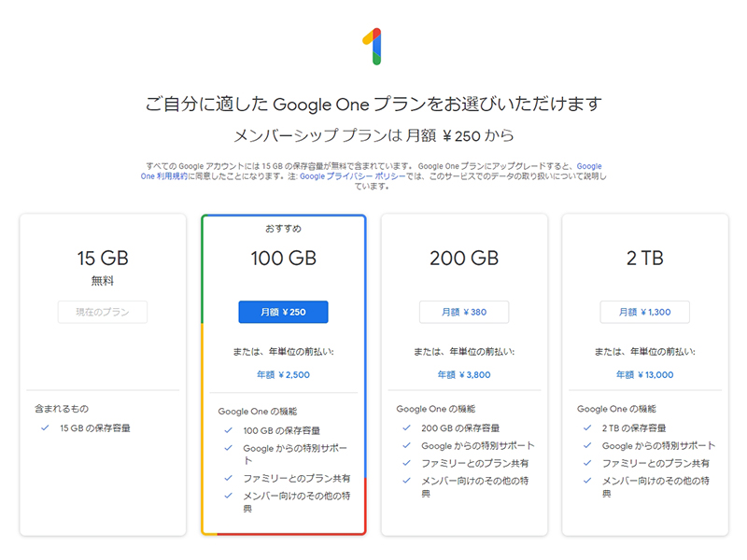The height and width of the screenshot is (560, 747).
Task: Select annual prepay 年額 ¥2,500
Action: [x=283, y=374]
